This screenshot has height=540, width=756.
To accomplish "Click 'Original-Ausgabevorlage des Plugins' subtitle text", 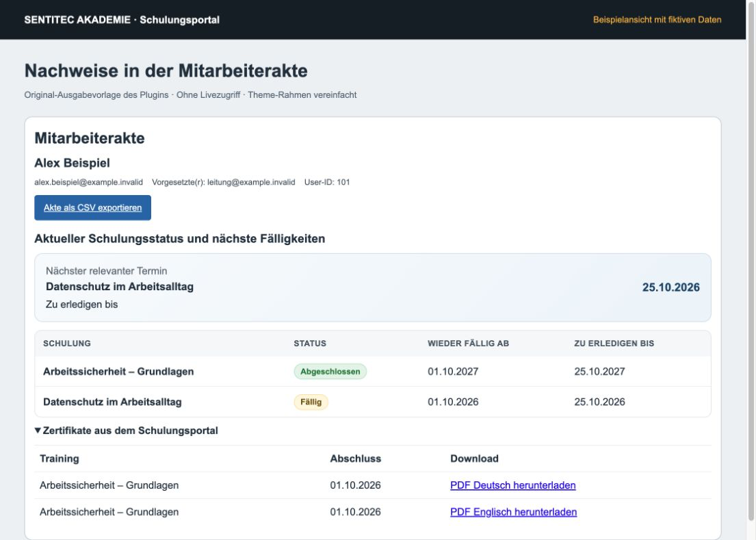I will pos(96,95).
